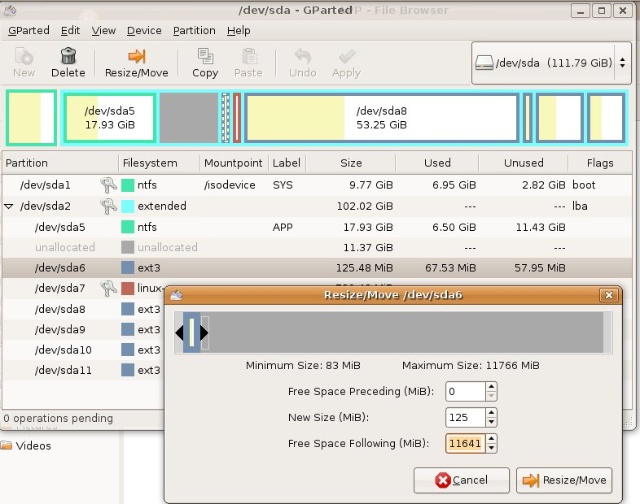The height and width of the screenshot is (504, 640).
Task: Click the key lock icon beside /dev/sda1
Action: [x=108, y=185]
